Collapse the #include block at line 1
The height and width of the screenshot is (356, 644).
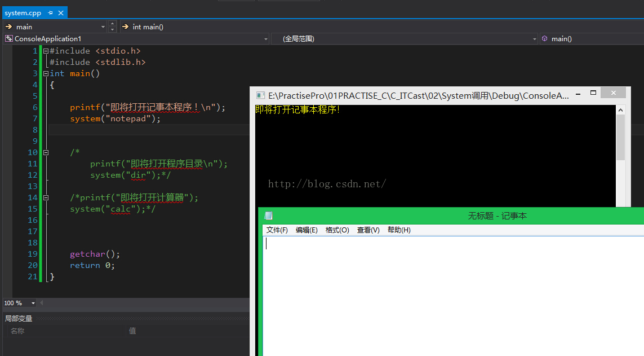click(46, 51)
